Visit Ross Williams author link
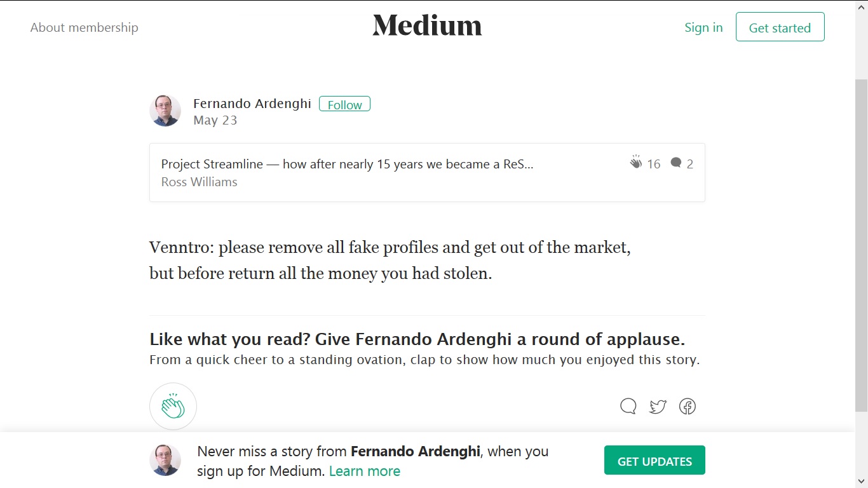Screen dimensions: 868x488 pos(199,182)
